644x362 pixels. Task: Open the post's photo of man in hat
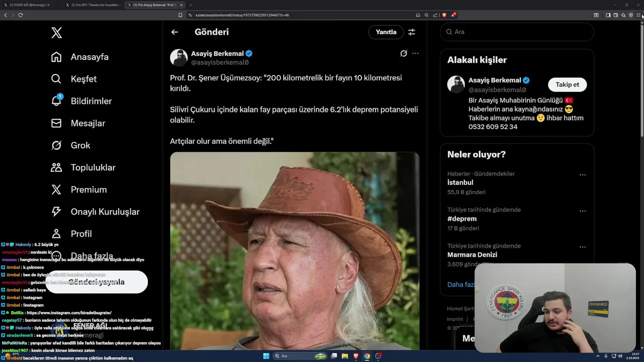[294, 251]
